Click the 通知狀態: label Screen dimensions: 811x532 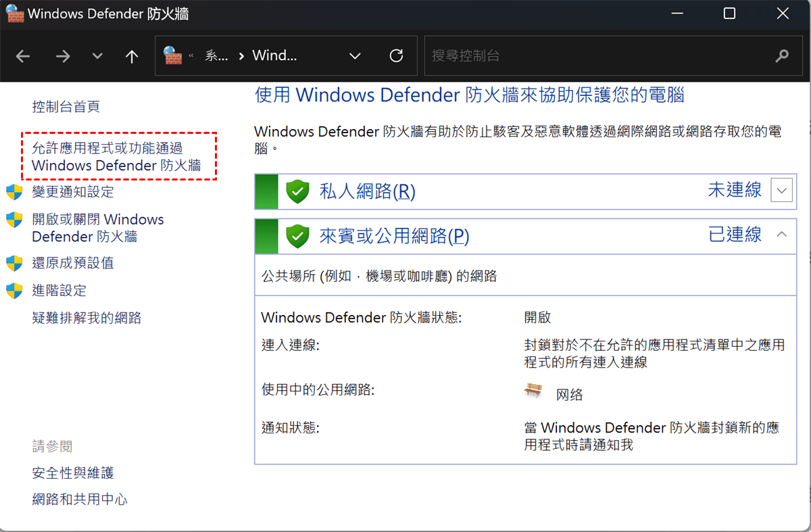[x=290, y=428]
